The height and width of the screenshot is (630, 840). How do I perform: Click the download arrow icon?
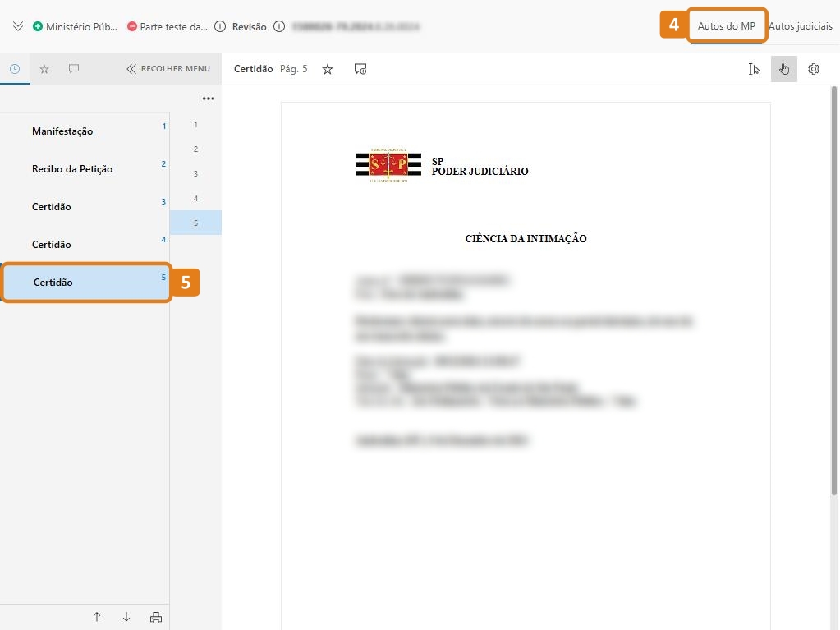pos(126,618)
